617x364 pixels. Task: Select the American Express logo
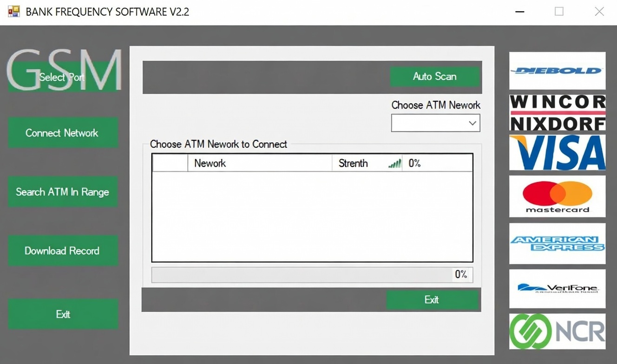pyautogui.click(x=557, y=243)
